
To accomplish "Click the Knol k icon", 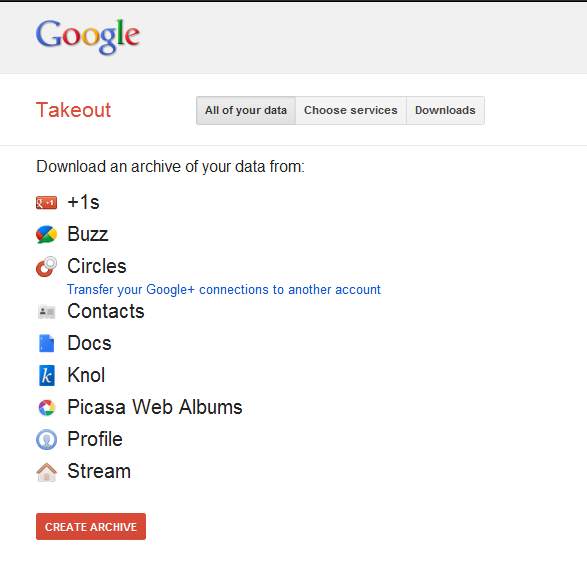I will (x=46, y=375).
